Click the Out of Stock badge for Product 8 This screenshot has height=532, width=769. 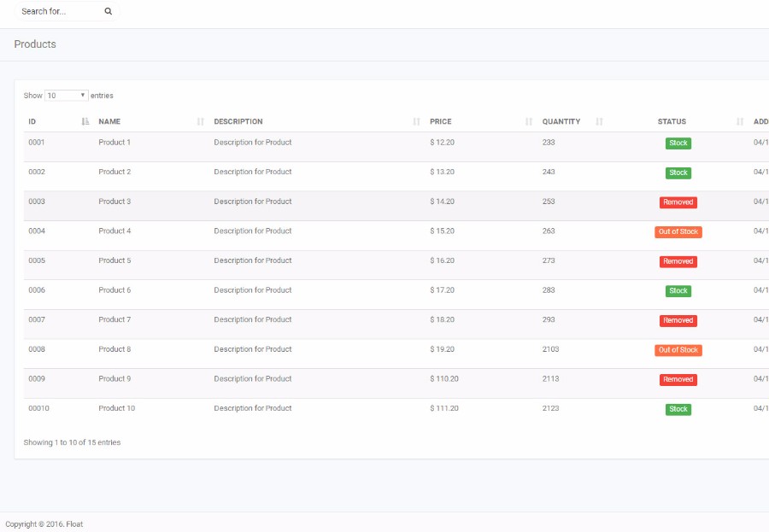point(678,350)
